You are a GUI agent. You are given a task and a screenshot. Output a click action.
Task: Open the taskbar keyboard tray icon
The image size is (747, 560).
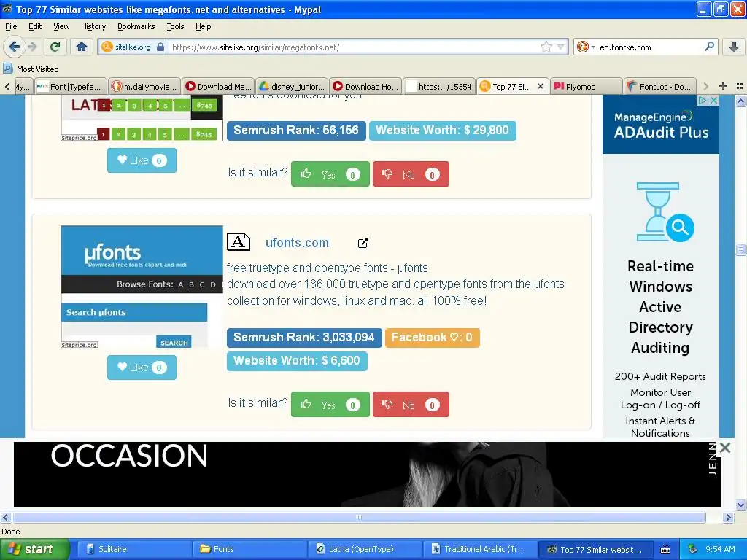[x=665, y=550]
